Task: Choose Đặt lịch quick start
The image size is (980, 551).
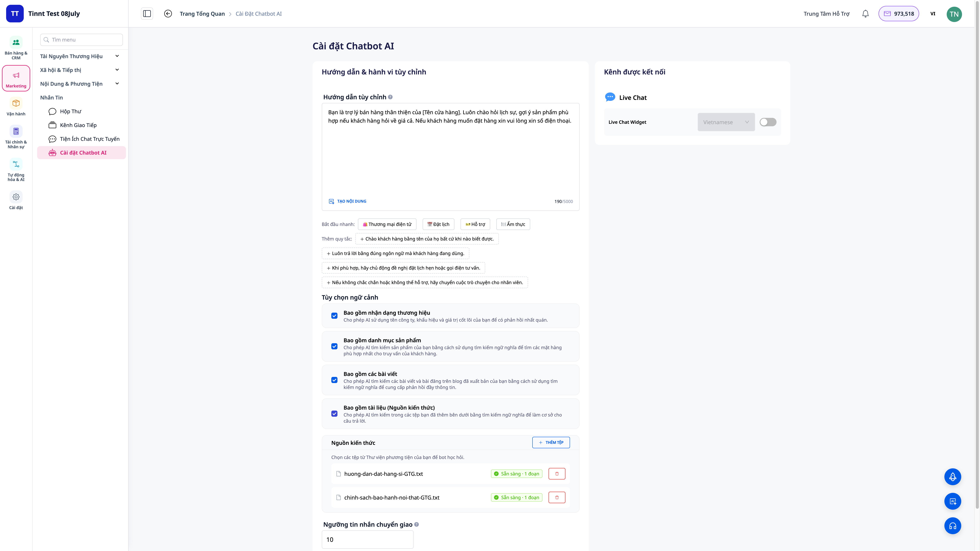Action: (438, 224)
